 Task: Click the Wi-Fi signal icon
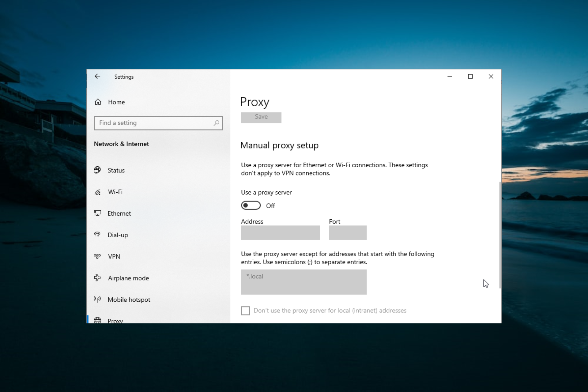97,192
